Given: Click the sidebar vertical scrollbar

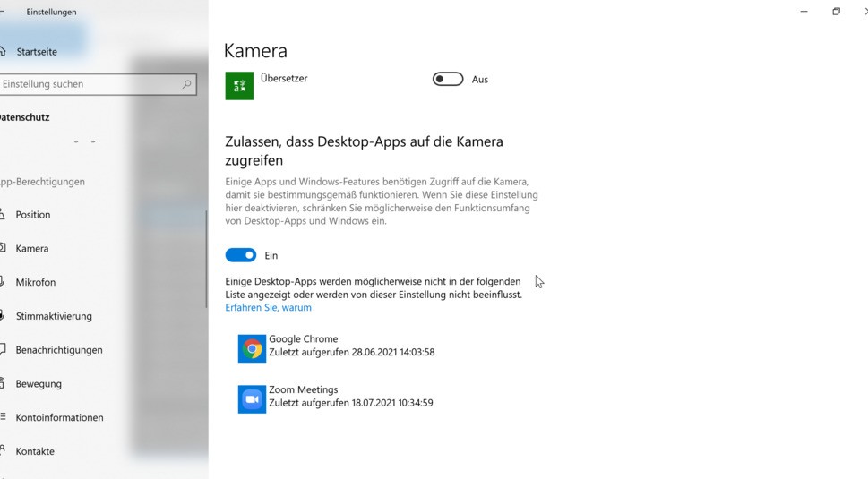Looking at the screenshot, I should (206, 259).
